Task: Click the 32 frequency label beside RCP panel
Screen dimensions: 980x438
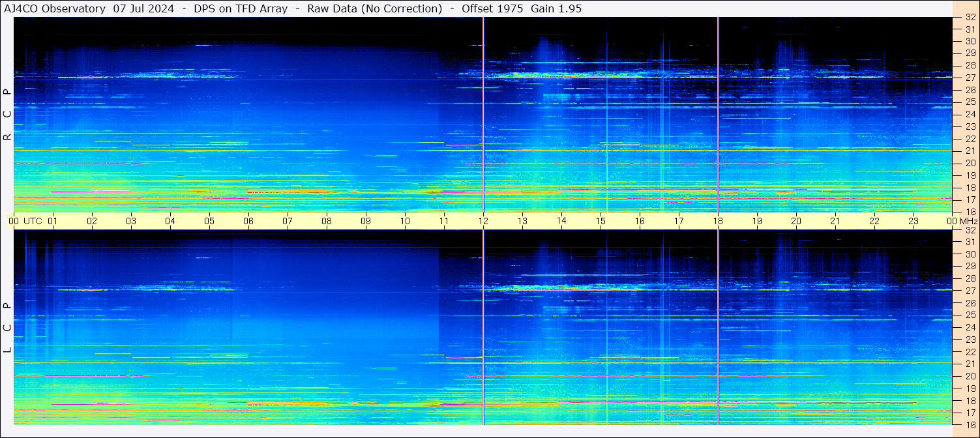Action: pos(970,18)
